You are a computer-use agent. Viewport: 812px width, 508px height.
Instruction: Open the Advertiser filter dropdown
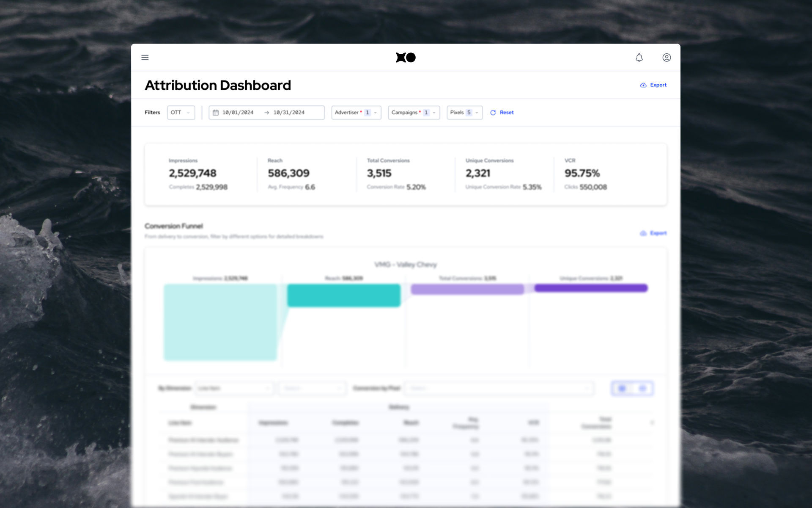(356, 113)
